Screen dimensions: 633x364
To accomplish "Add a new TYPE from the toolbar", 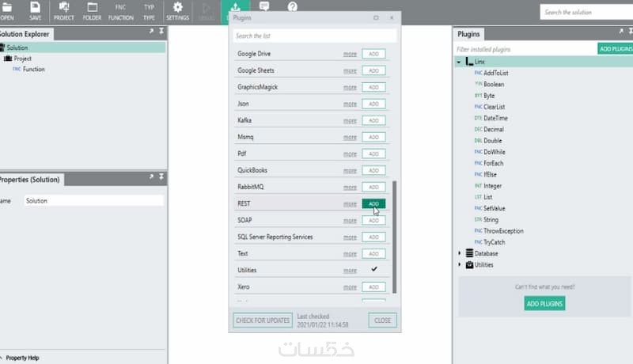I will click(149, 11).
